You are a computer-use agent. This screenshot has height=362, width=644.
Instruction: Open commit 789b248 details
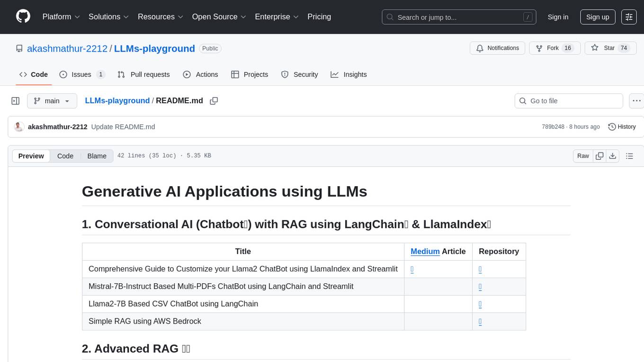click(x=553, y=127)
